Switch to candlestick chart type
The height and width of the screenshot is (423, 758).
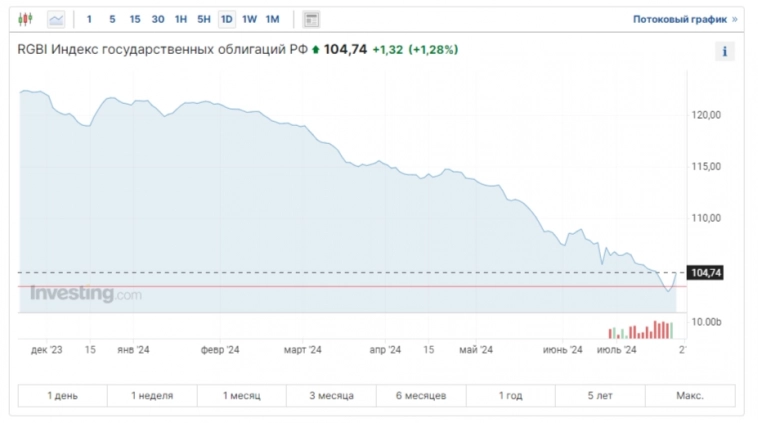pyautogui.click(x=26, y=19)
